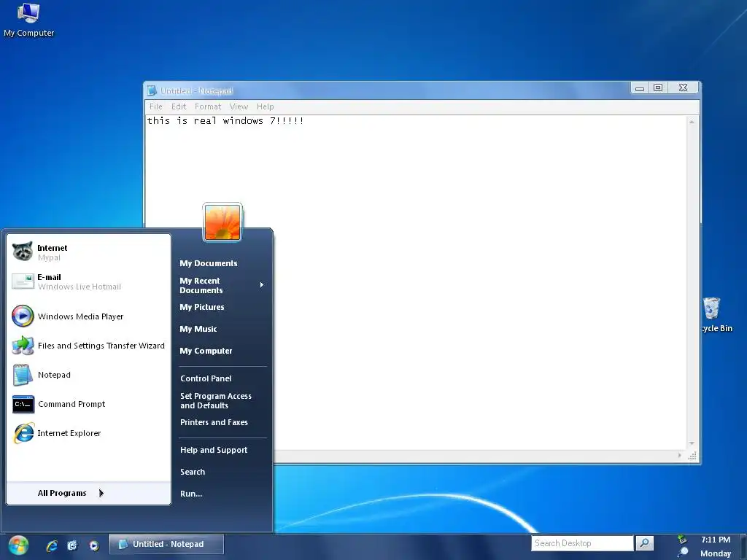Click the user account flower picture
The height and width of the screenshot is (560, 747).
coord(222,222)
